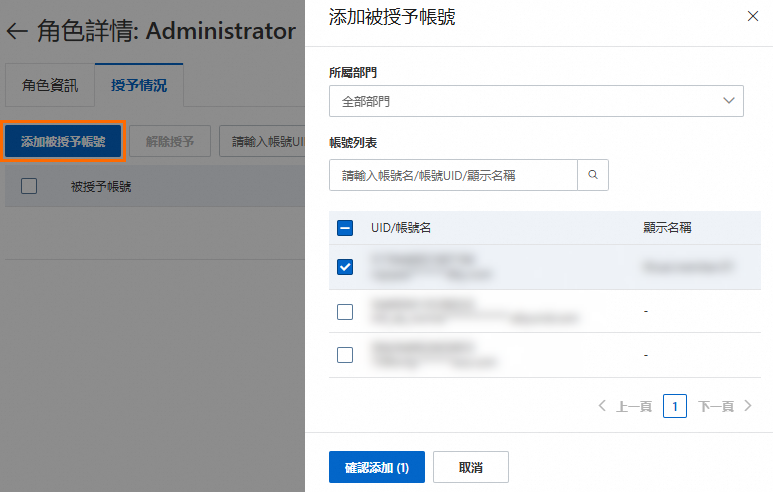Go to page 1 in pagination
This screenshot has width=773, height=492.
[x=674, y=406]
